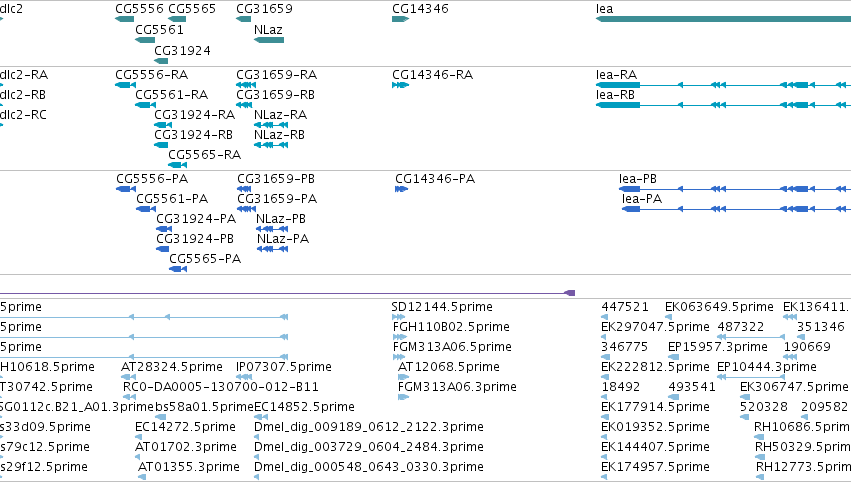This screenshot has height=482, width=851.
Task: Select the SD12144.5prime EST
Action: point(398,317)
